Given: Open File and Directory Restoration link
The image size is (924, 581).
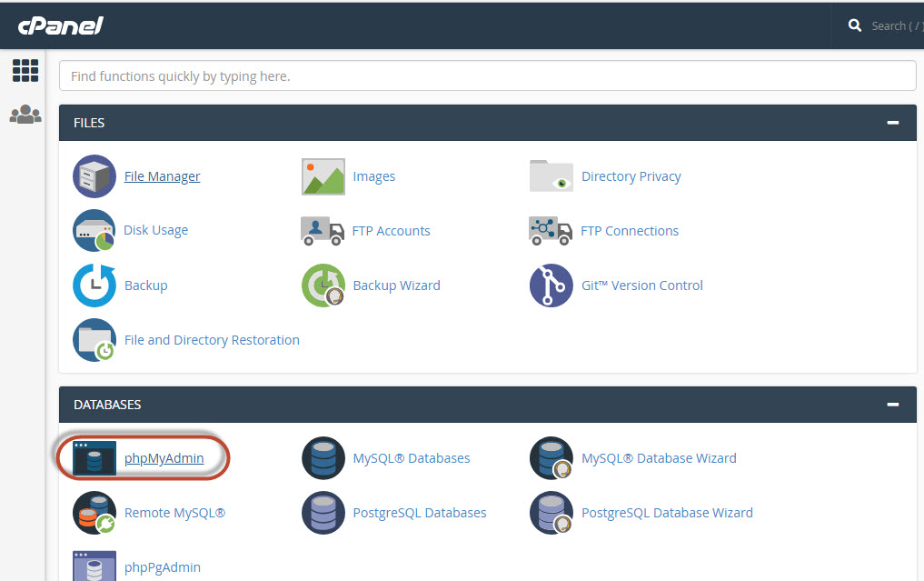Looking at the screenshot, I should pos(212,340).
